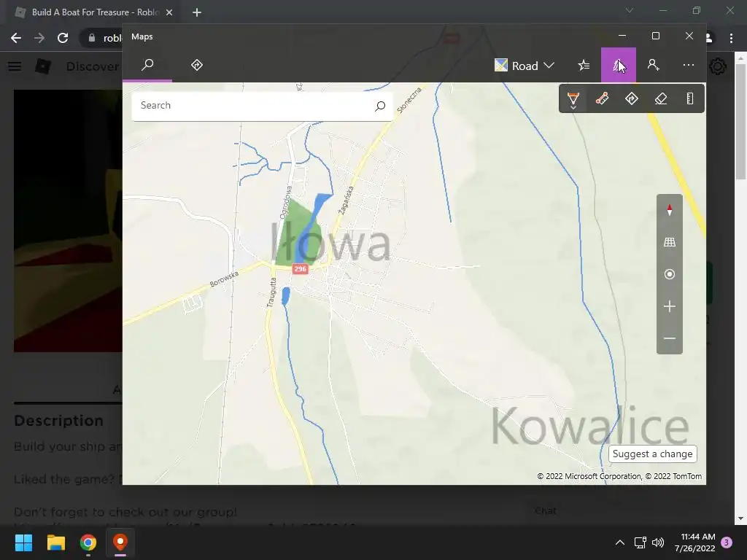Reload the Roblox page in Chrome

point(63,38)
